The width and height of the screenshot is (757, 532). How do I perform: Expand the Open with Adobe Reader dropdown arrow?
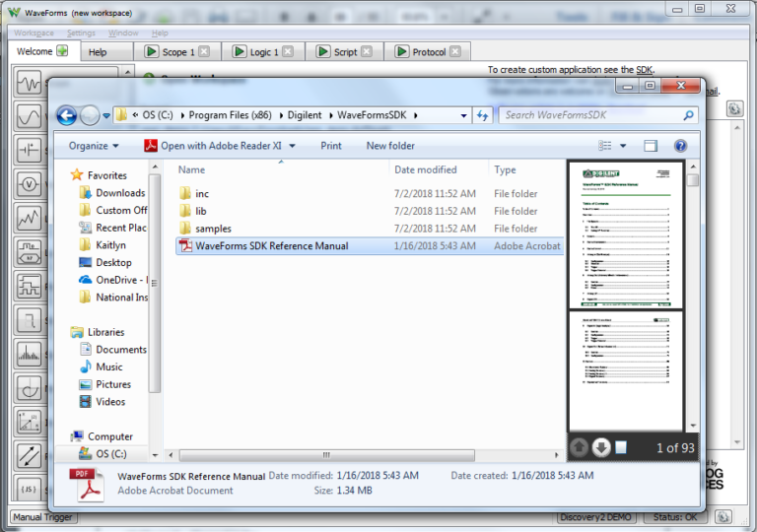click(292, 146)
